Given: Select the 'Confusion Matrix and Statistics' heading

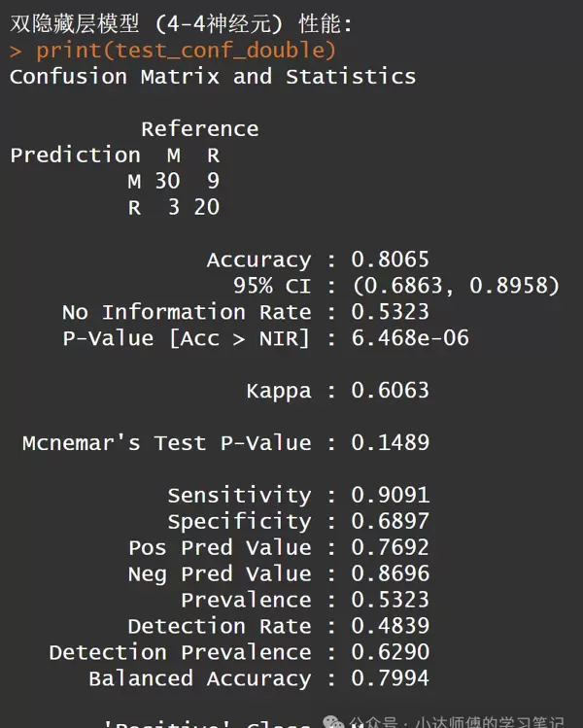Looking at the screenshot, I should pos(212,76).
